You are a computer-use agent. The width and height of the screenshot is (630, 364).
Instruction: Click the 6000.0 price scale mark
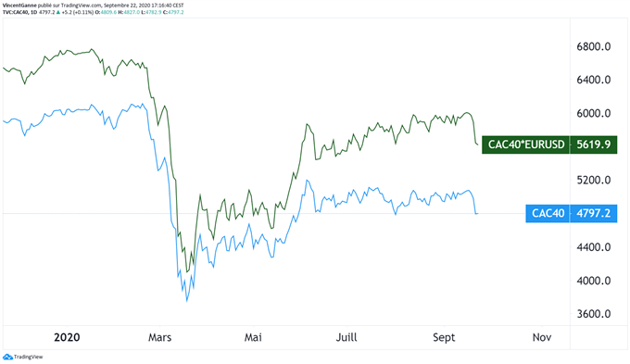pos(594,113)
